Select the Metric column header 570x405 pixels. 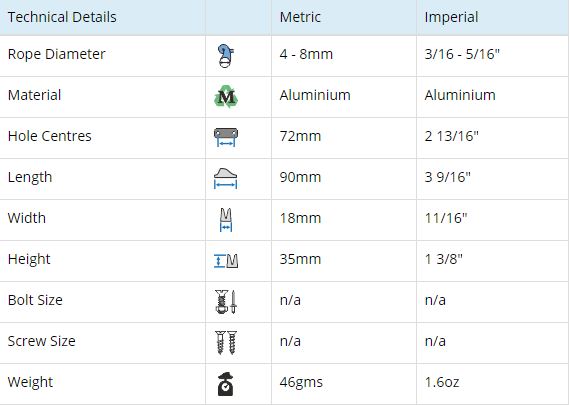pyautogui.click(x=300, y=17)
